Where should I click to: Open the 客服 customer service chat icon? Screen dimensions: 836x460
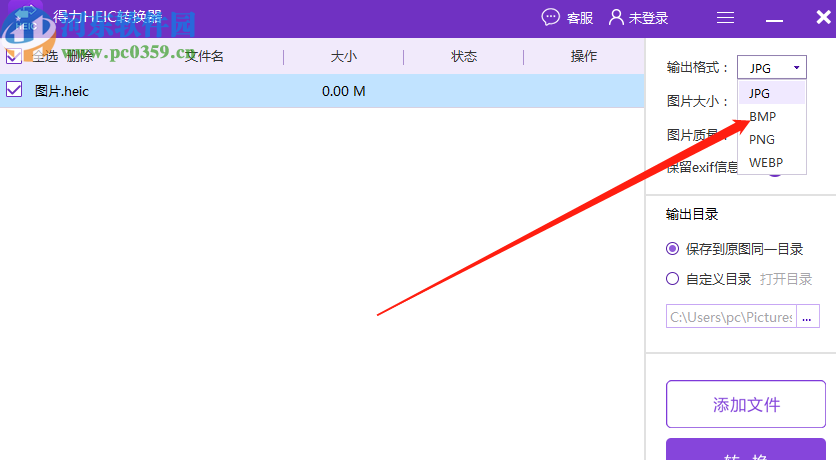tap(550, 17)
